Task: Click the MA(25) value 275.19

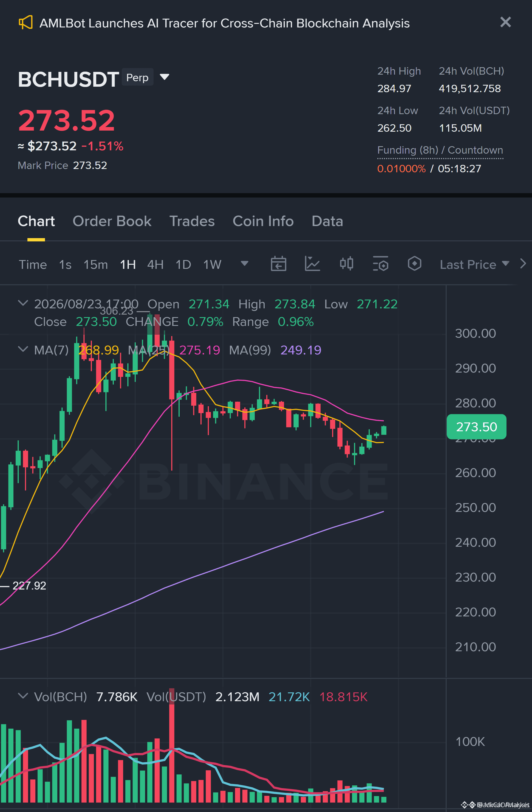Action: [200, 350]
